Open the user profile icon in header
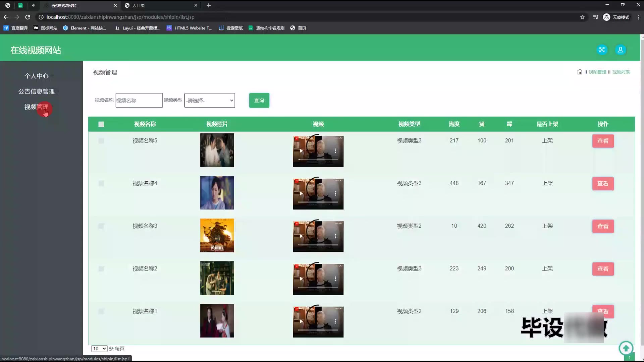This screenshot has width=644, height=362. click(x=620, y=50)
